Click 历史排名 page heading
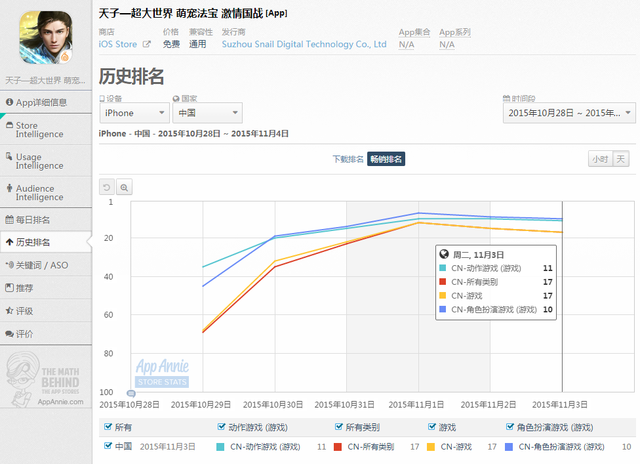Image resolution: width=640 pixels, height=464 pixels. tap(131, 77)
